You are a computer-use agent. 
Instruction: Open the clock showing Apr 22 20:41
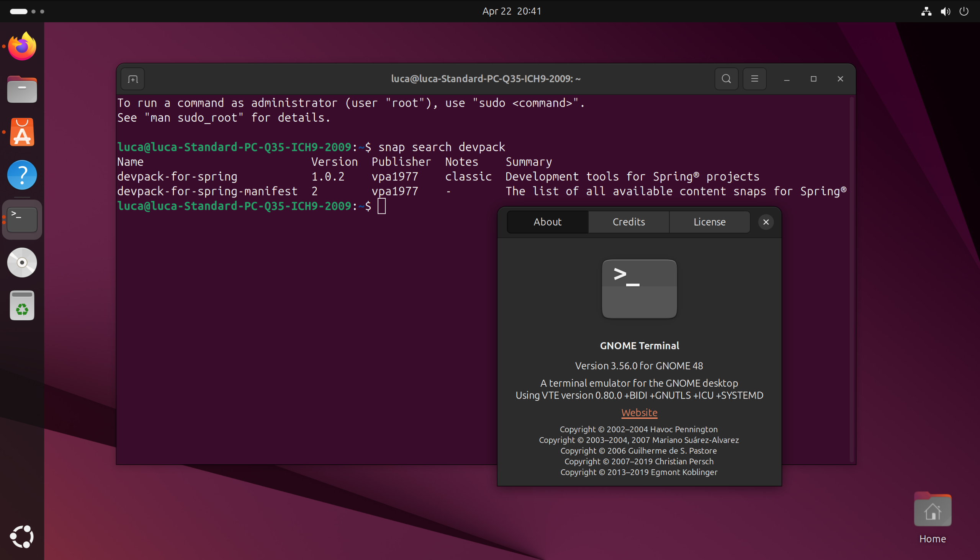512,11
